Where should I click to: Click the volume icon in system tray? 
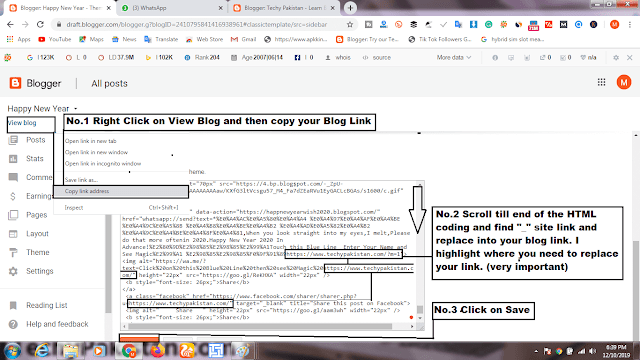pyautogui.click(x=593, y=351)
